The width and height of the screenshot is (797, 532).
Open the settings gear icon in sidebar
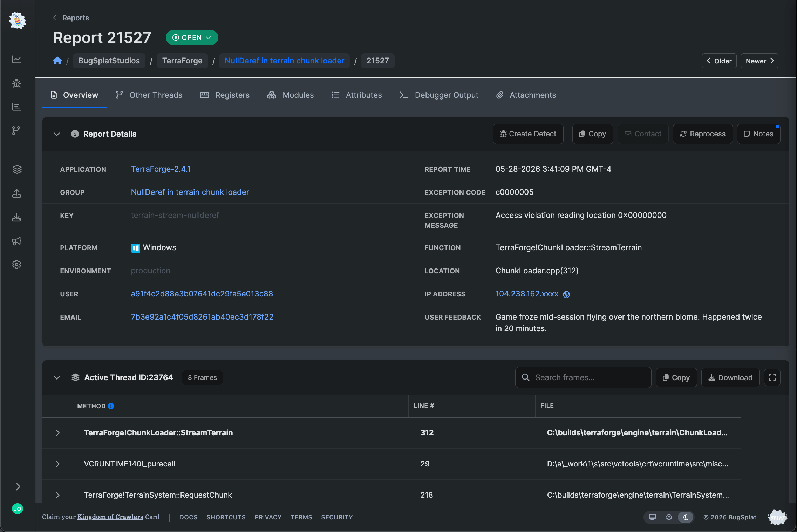pos(17,264)
